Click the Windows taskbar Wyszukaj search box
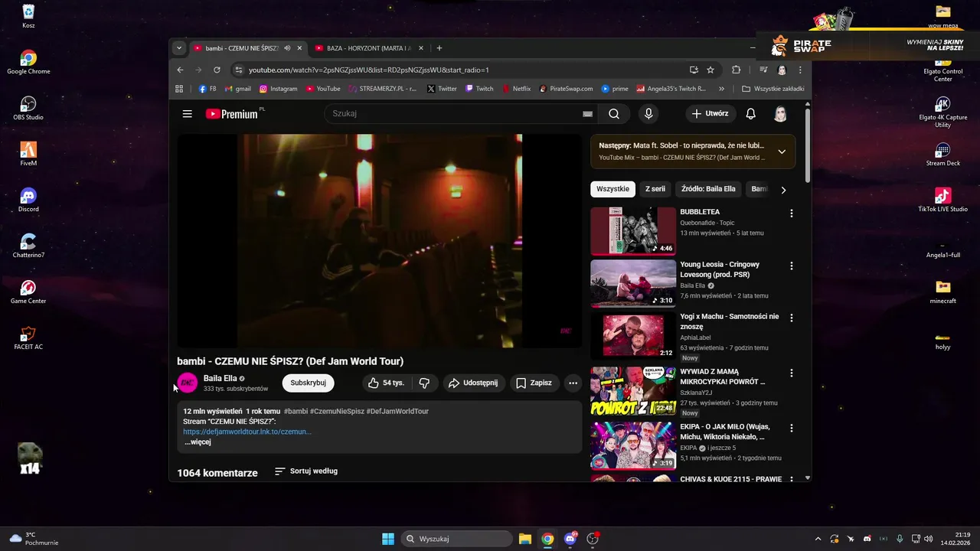 click(x=457, y=539)
